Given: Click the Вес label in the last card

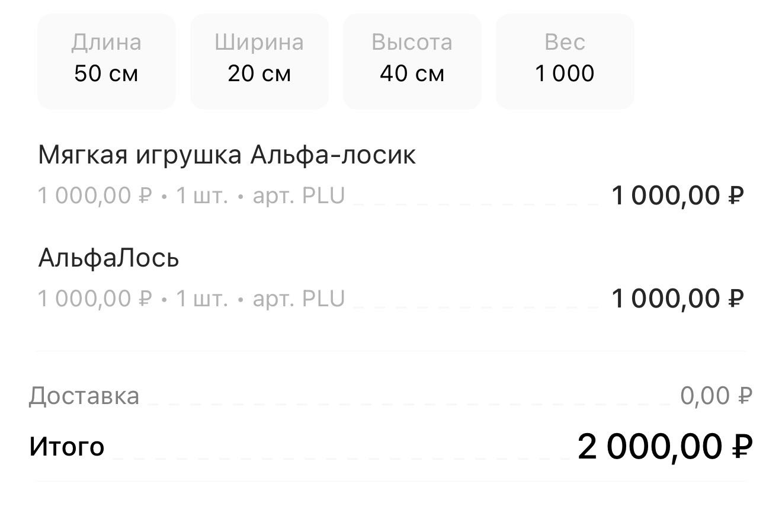Looking at the screenshot, I should pyautogui.click(x=565, y=43).
